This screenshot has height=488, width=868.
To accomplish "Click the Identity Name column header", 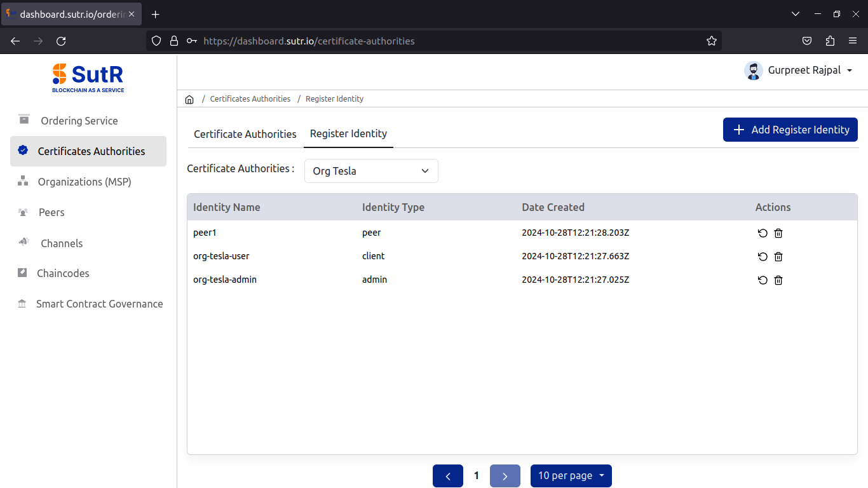I will coord(227,207).
